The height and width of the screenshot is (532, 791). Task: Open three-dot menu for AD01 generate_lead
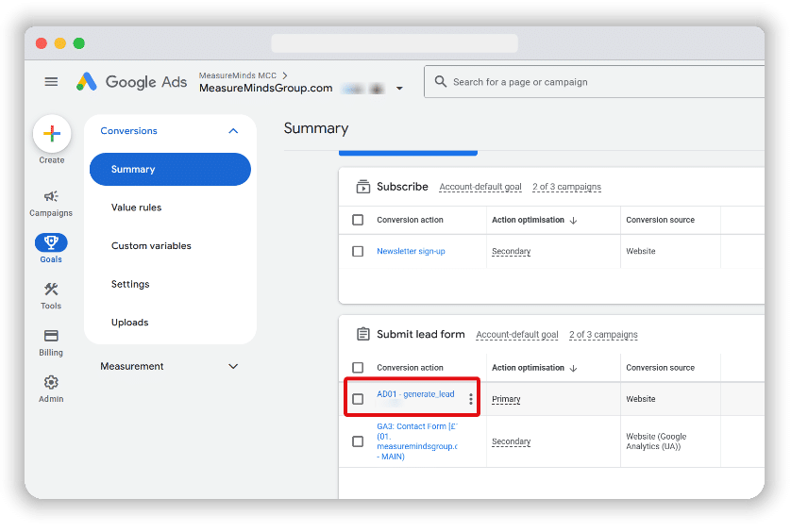471,399
